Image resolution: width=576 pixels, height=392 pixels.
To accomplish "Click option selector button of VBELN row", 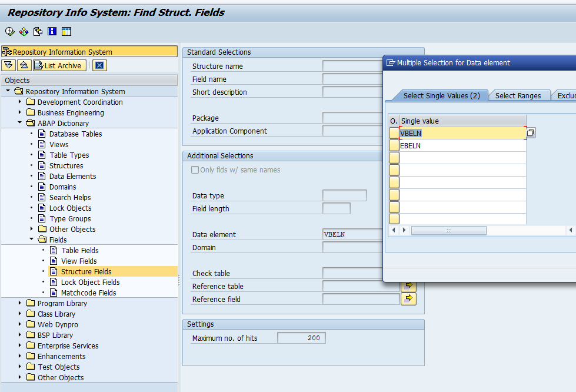I will (x=394, y=133).
